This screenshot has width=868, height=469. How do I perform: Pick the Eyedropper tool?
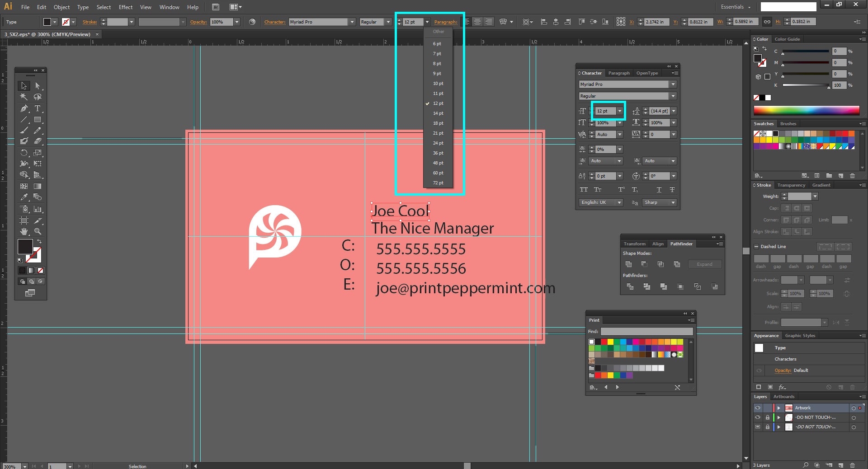click(x=24, y=197)
